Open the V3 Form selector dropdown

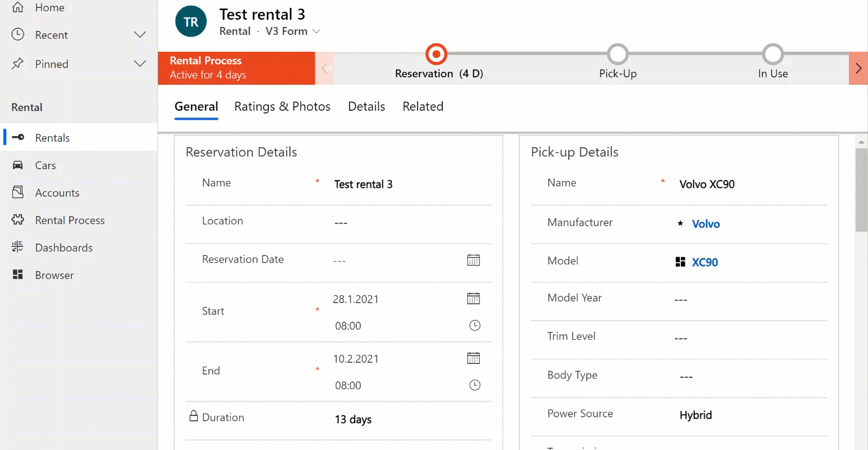(x=317, y=31)
